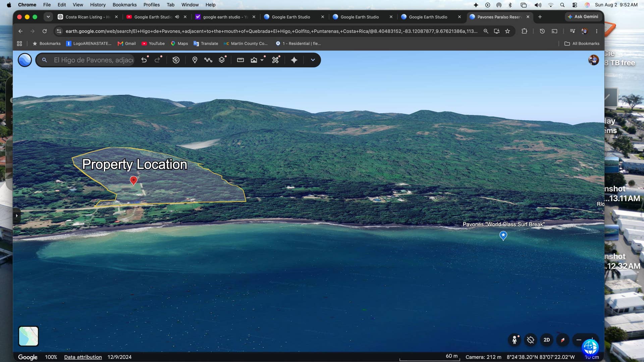Open the History menu in menu bar
This screenshot has height=362, width=644.
98,5
